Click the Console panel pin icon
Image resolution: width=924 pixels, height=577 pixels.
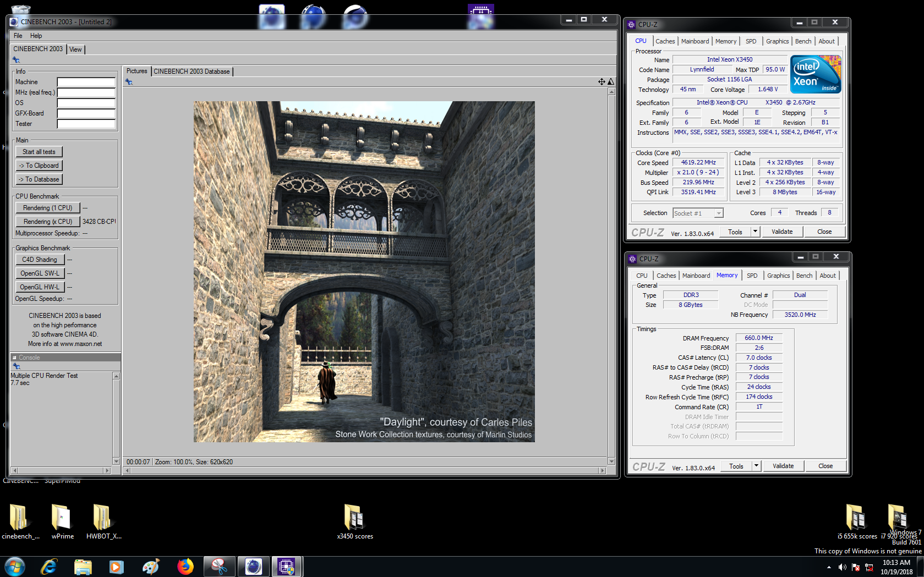(x=16, y=366)
